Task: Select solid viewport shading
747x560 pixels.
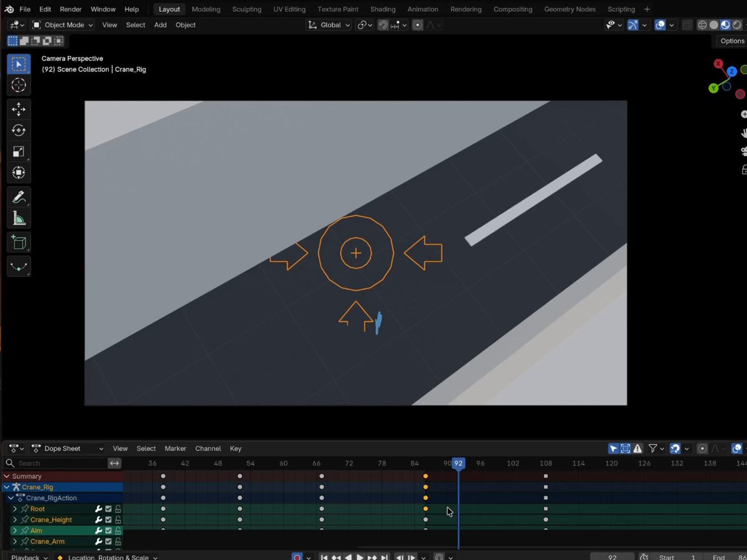Action: [x=714, y=25]
